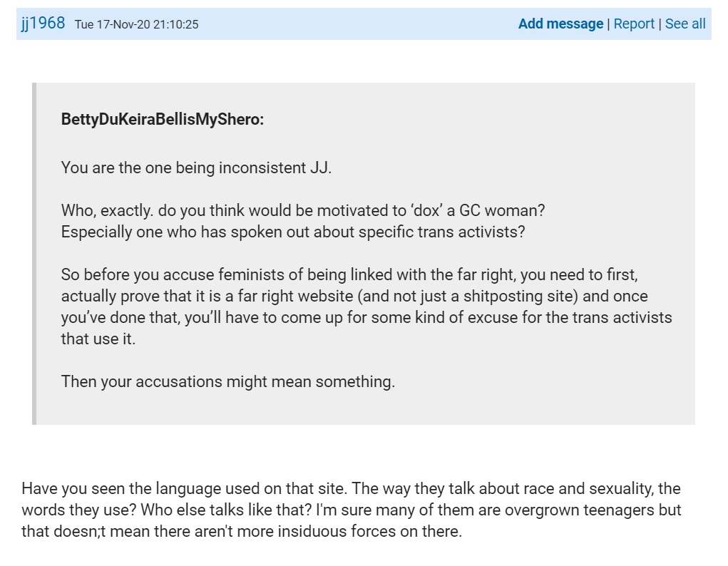Click the See all link
728x566 pixels.
click(x=685, y=24)
